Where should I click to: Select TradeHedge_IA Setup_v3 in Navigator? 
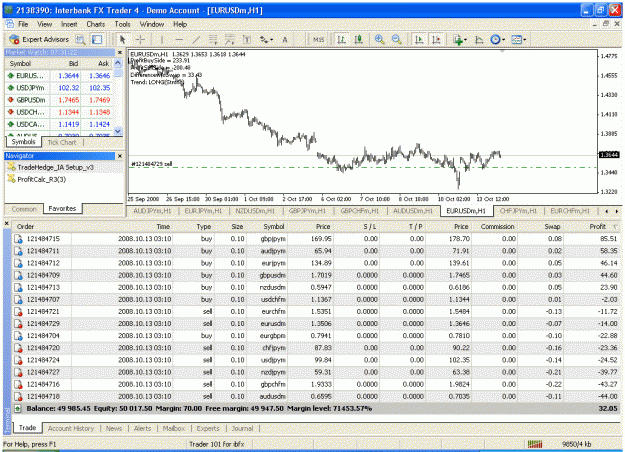click(x=55, y=167)
